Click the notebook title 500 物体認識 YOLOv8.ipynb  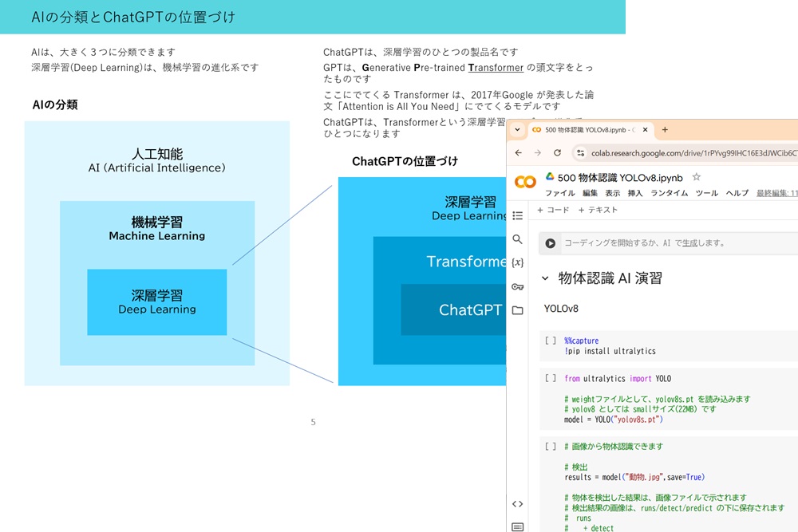(x=620, y=178)
